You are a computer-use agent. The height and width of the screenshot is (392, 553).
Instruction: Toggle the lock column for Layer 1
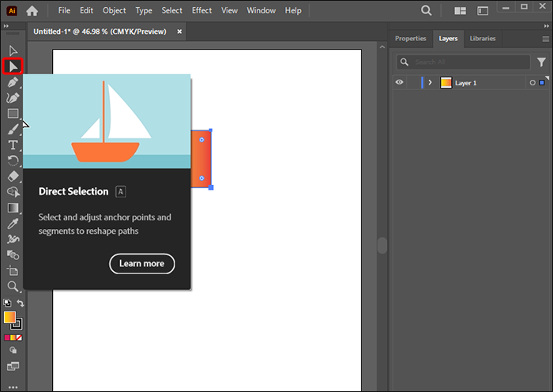click(x=413, y=82)
